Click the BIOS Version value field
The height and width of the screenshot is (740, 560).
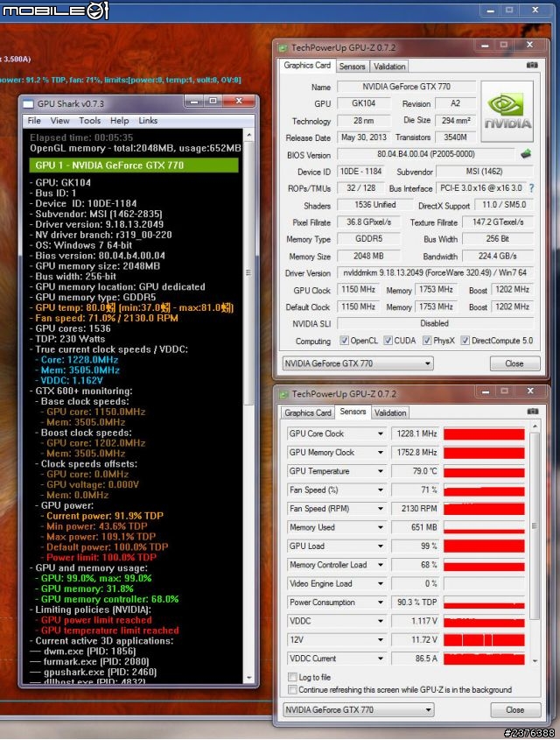coord(425,154)
